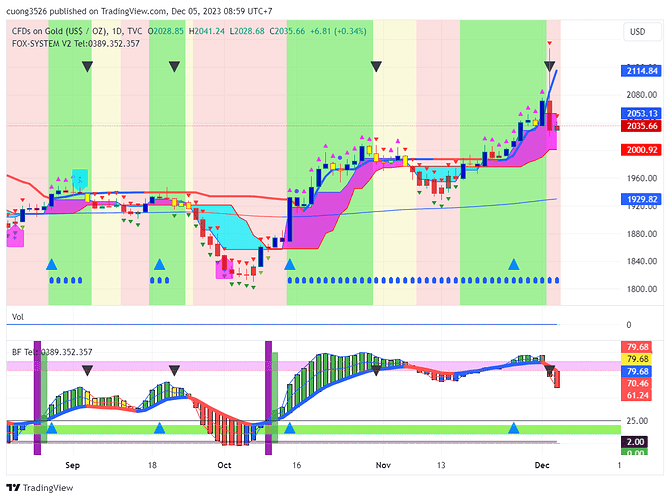Click the red 2000.92 price label
The image size is (671, 500).
[641, 150]
